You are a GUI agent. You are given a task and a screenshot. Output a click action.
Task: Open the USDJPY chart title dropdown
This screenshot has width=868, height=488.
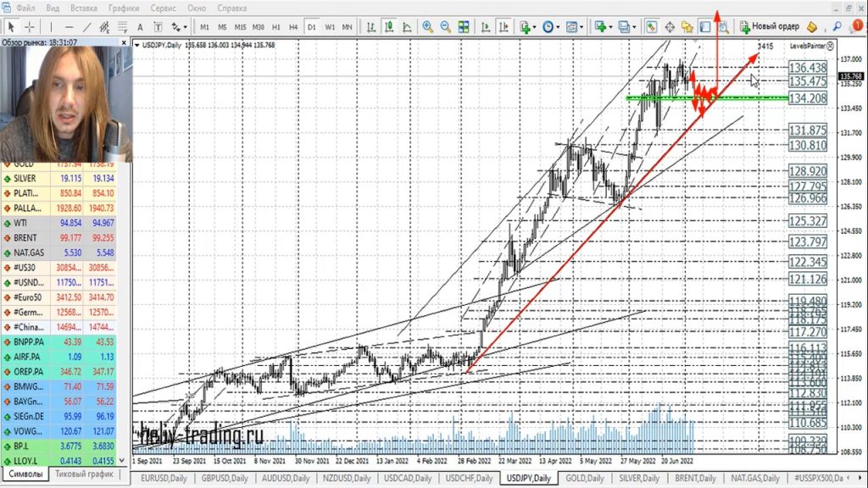138,44
